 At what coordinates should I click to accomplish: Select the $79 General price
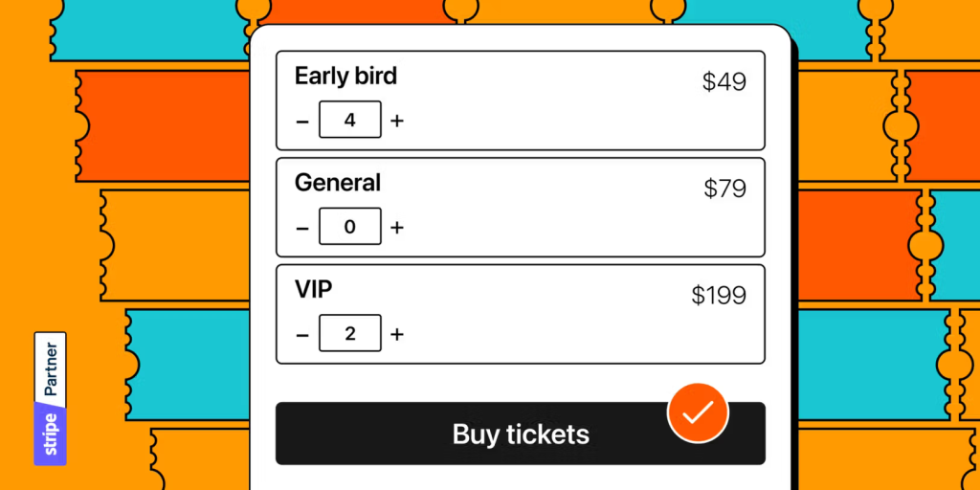(724, 189)
